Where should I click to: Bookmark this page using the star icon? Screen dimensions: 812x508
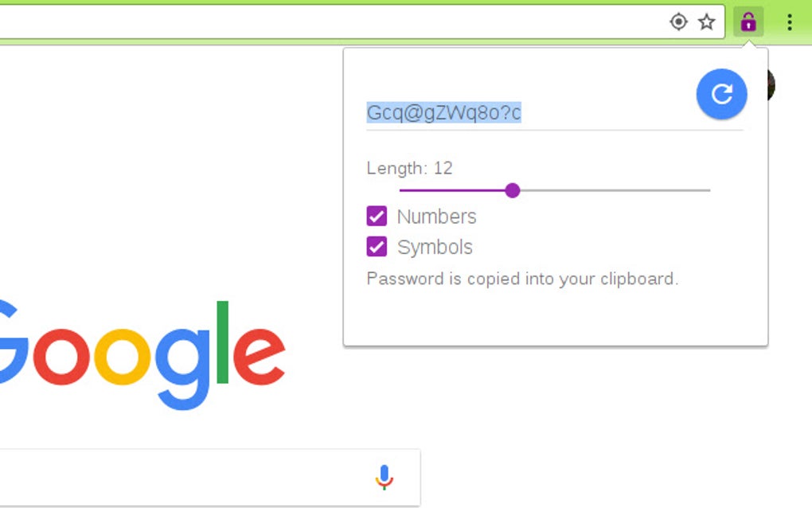[x=707, y=21]
